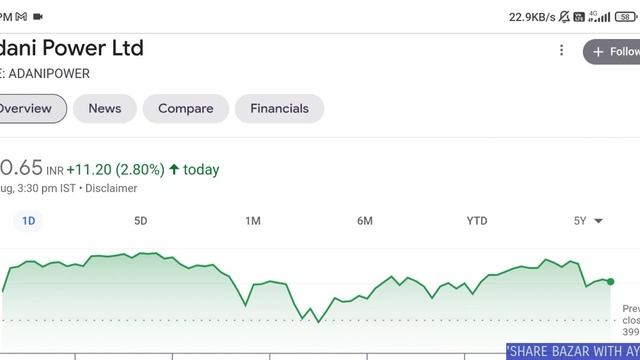
Task: Open the Compare tab
Action: point(186,109)
